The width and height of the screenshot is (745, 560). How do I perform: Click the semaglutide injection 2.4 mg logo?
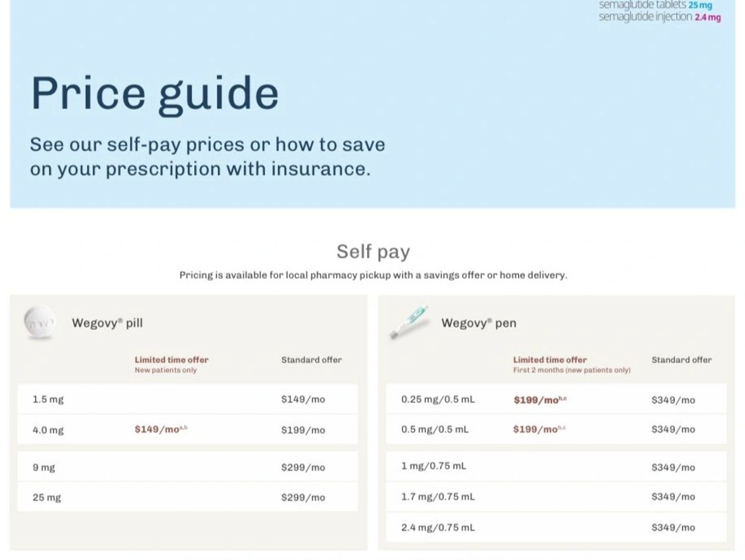pyautogui.click(x=659, y=17)
